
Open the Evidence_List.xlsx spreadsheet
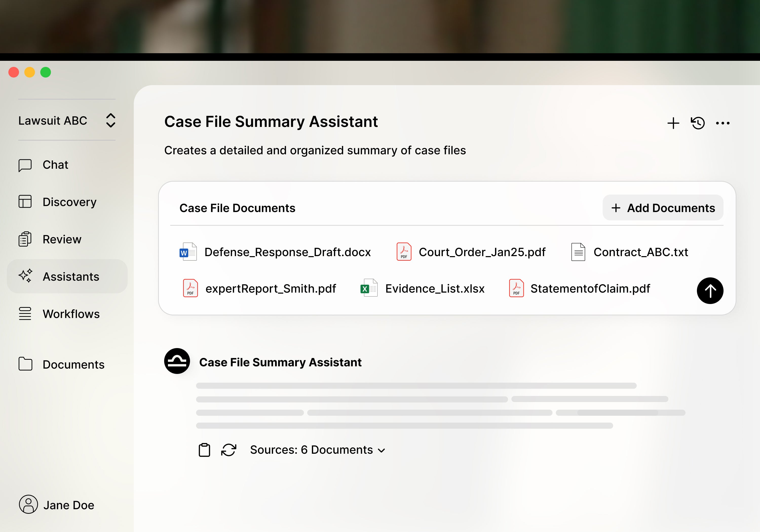(434, 289)
